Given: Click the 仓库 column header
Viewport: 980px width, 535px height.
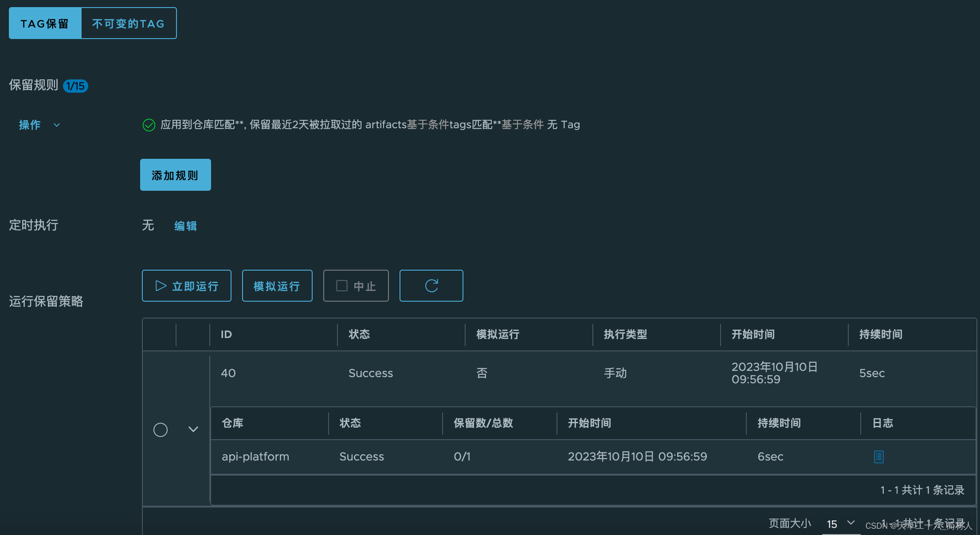Looking at the screenshot, I should tap(232, 423).
